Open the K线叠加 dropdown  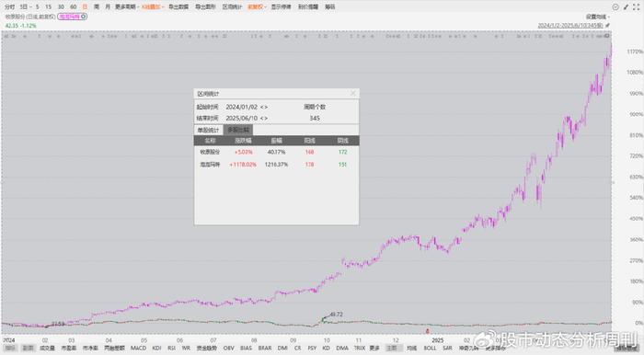pyautogui.click(x=153, y=7)
